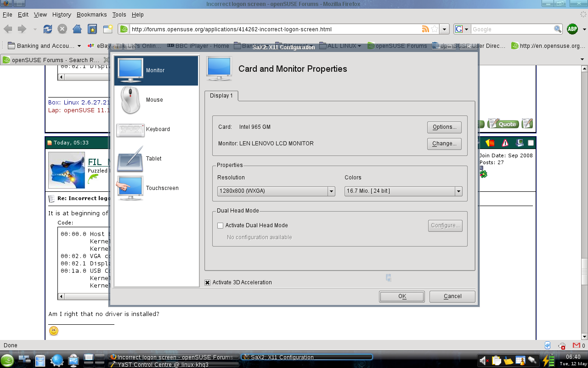Open the calendar reminder tray icon

(520, 361)
